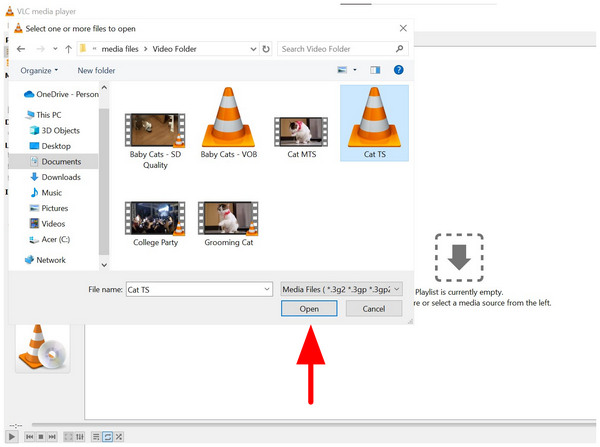Select Documents in navigation pane

point(53,162)
